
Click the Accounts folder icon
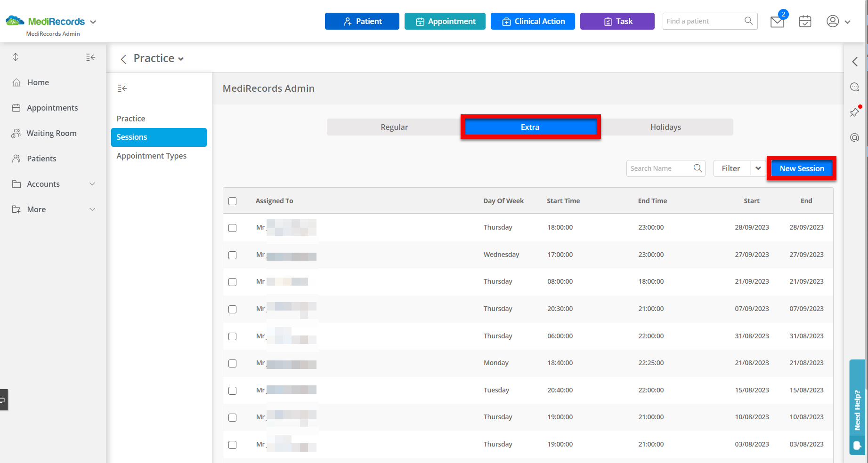click(16, 184)
